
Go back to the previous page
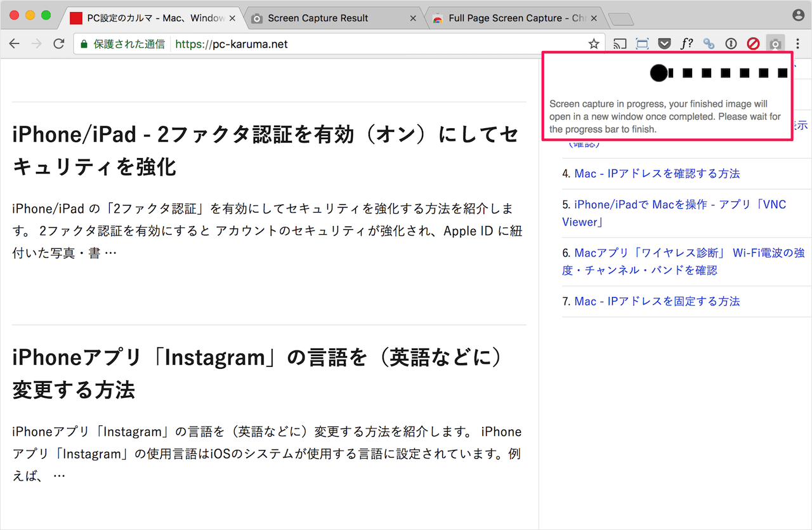[x=14, y=44]
